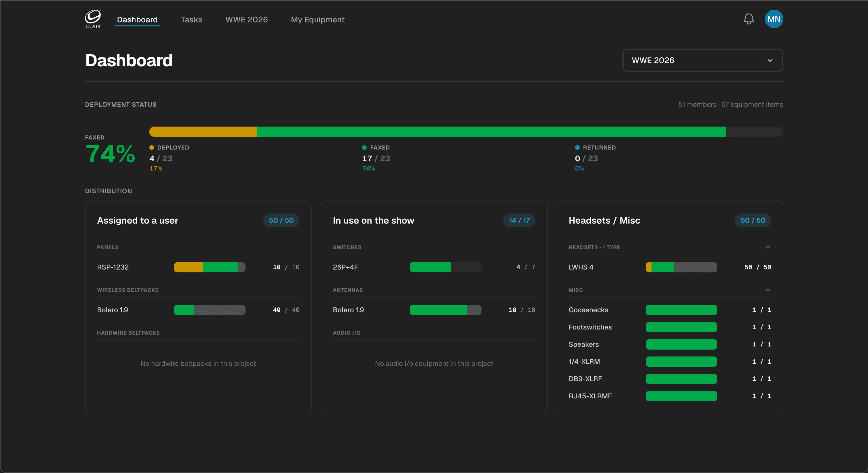Click the blue Returned legend dot
Viewport: 868px width, 473px height.
(577, 148)
